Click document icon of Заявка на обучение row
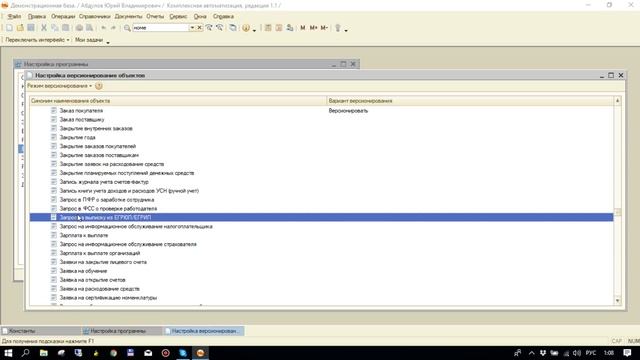Screen dimensions: 640x360 53,271
